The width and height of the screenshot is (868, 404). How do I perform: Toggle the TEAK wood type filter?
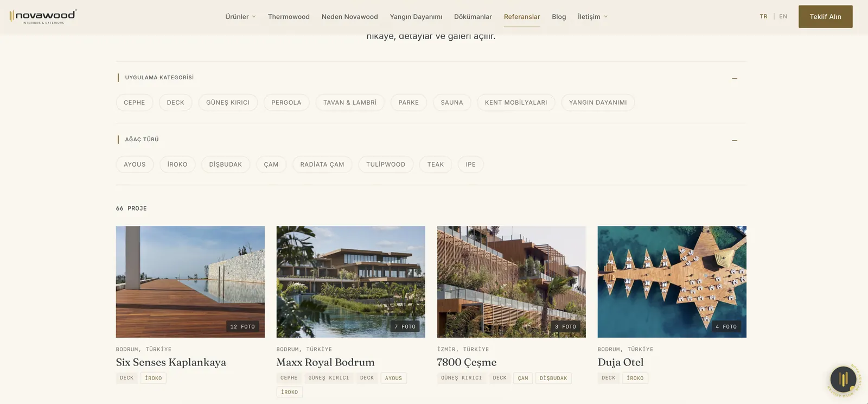436,165
